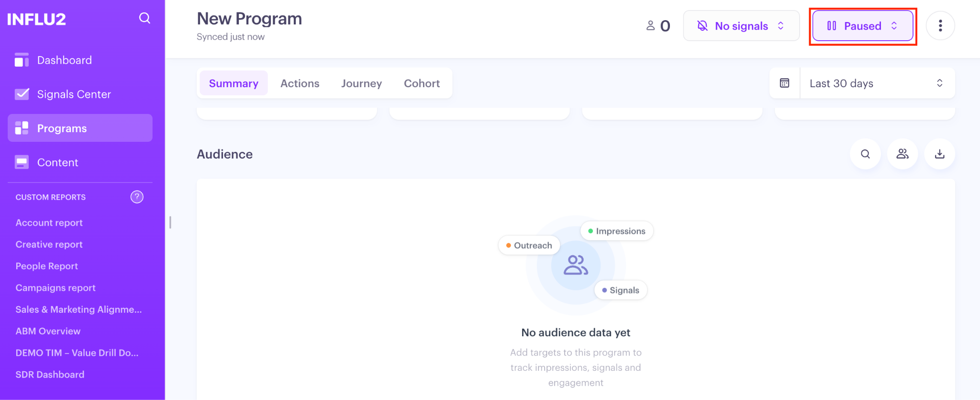Open the Account report link
The width and height of the screenshot is (980, 400).
click(x=49, y=223)
